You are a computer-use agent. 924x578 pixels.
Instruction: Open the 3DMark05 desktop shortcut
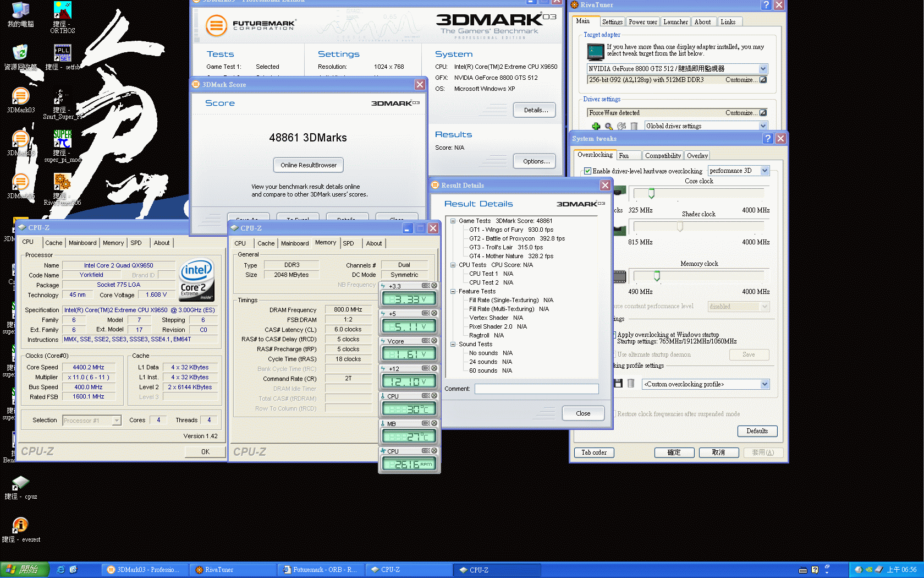coord(20,143)
